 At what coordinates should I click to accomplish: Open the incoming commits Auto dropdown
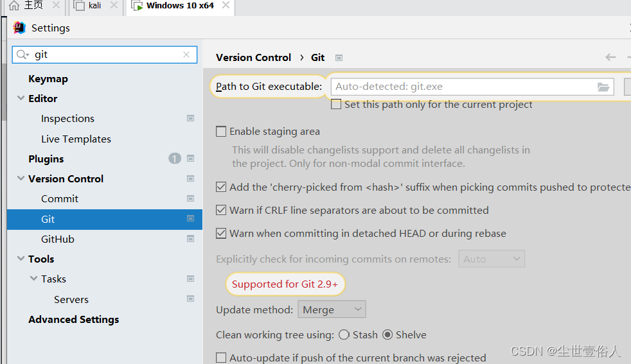pos(492,259)
